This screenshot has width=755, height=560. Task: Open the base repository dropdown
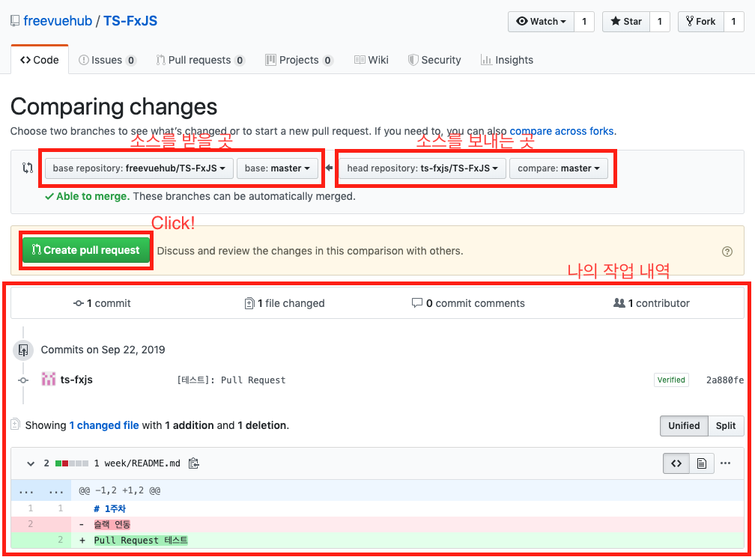[x=139, y=168]
